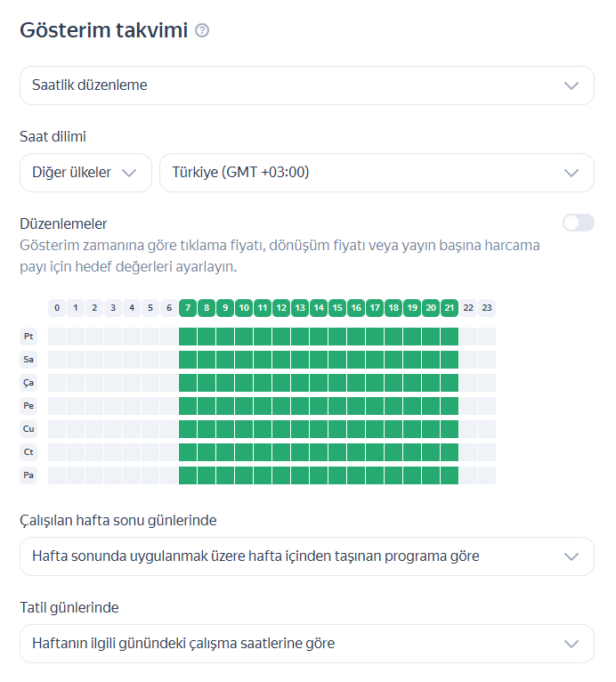Enable Friday 22 o'clock empty cell
The image size is (616, 682).
click(468, 429)
